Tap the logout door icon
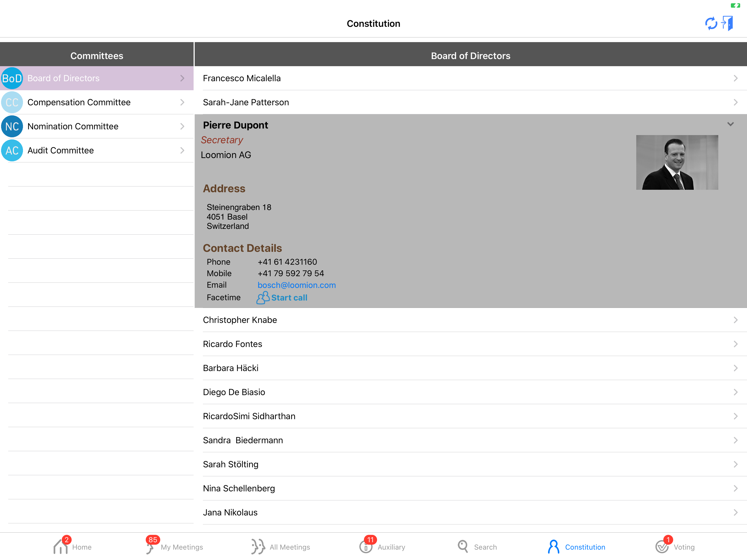This screenshot has width=747, height=560. [x=727, y=23]
